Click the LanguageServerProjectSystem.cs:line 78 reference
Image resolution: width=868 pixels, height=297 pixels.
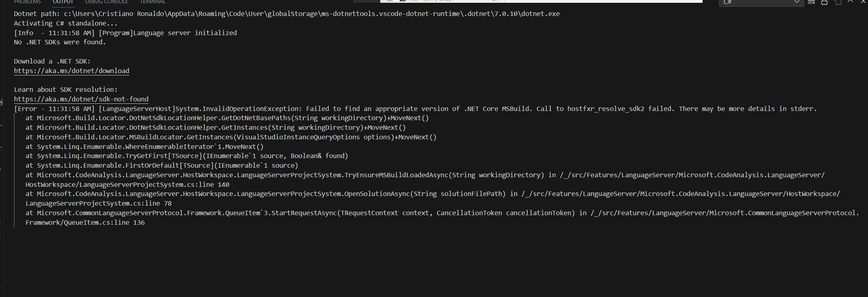[x=99, y=203]
